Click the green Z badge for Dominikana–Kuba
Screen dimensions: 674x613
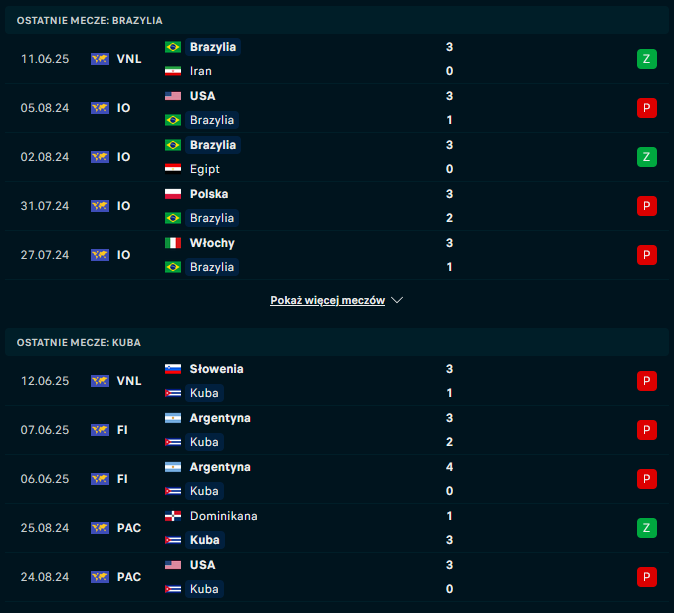pos(647,528)
